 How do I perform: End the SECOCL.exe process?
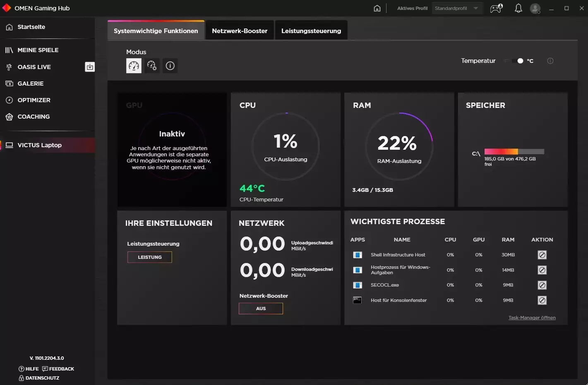point(542,285)
